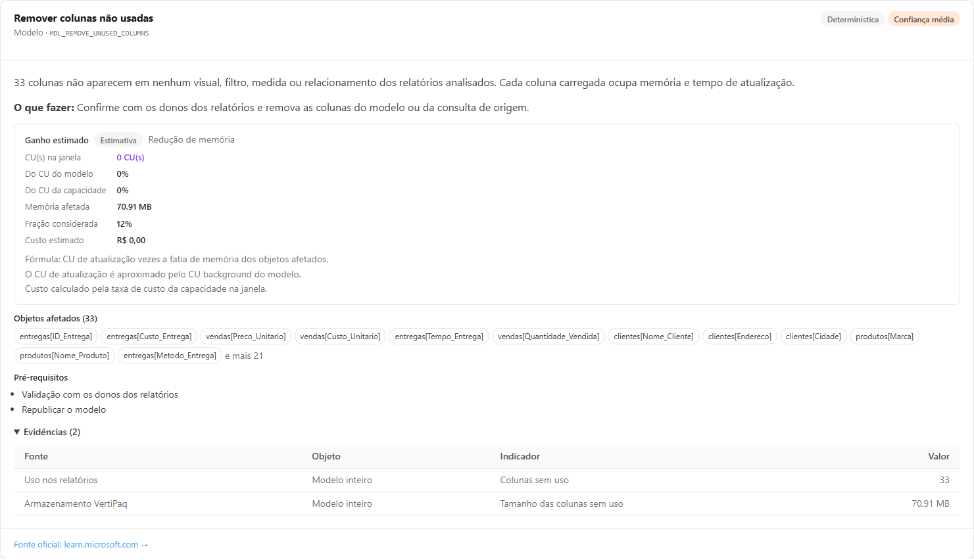This screenshot has width=974, height=560.
Task: Click the MDL_REMOVE_UNUSED_COLUMNS model identifier
Action: click(x=99, y=34)
